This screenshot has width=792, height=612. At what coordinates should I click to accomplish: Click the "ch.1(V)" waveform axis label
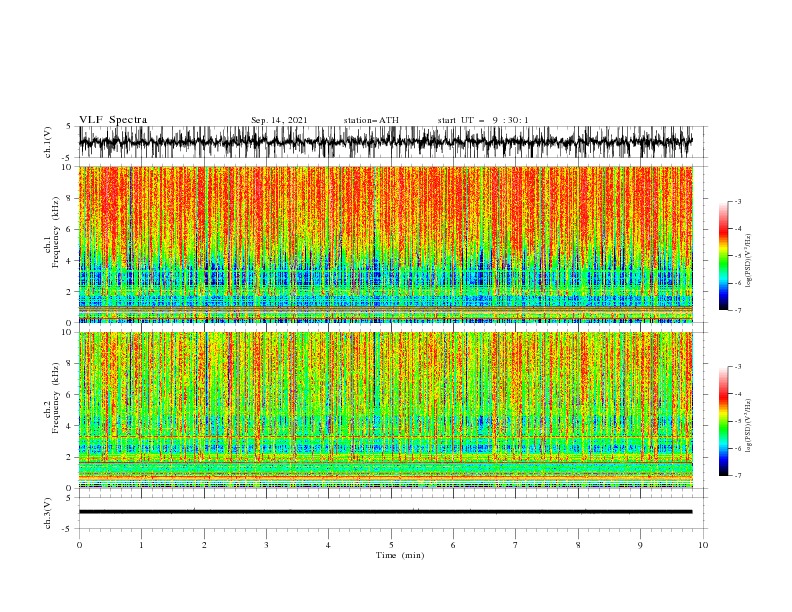pyautogui.click(x=48, y=142)
